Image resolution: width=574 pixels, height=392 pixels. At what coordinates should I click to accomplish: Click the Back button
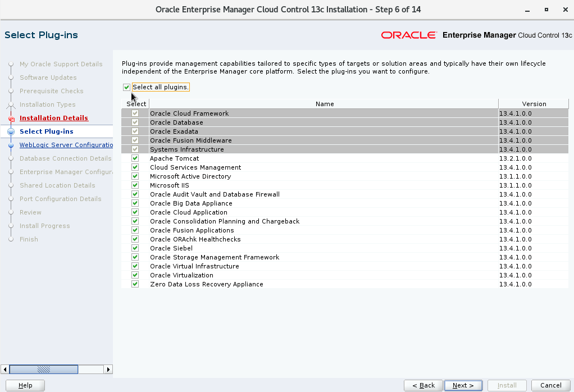[423, 385]
